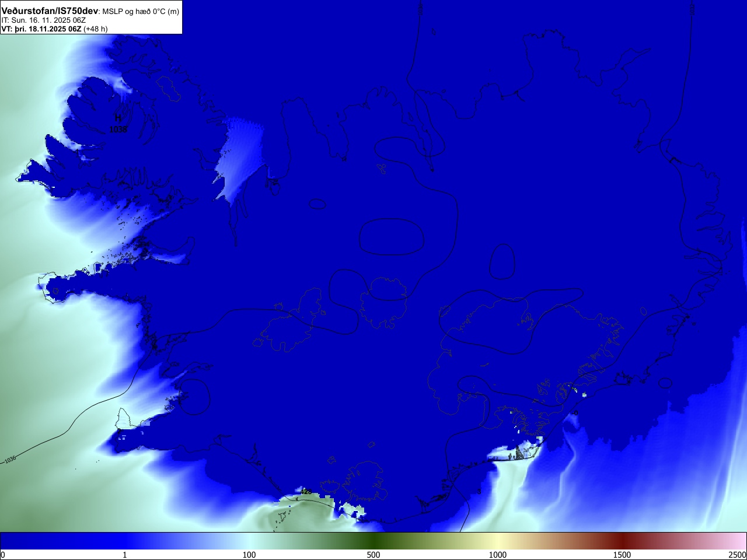Image resolution: width=747 pixels, height=560 pixels.
Task: Click the color scale label "2500"
Action: click(738, 555)
